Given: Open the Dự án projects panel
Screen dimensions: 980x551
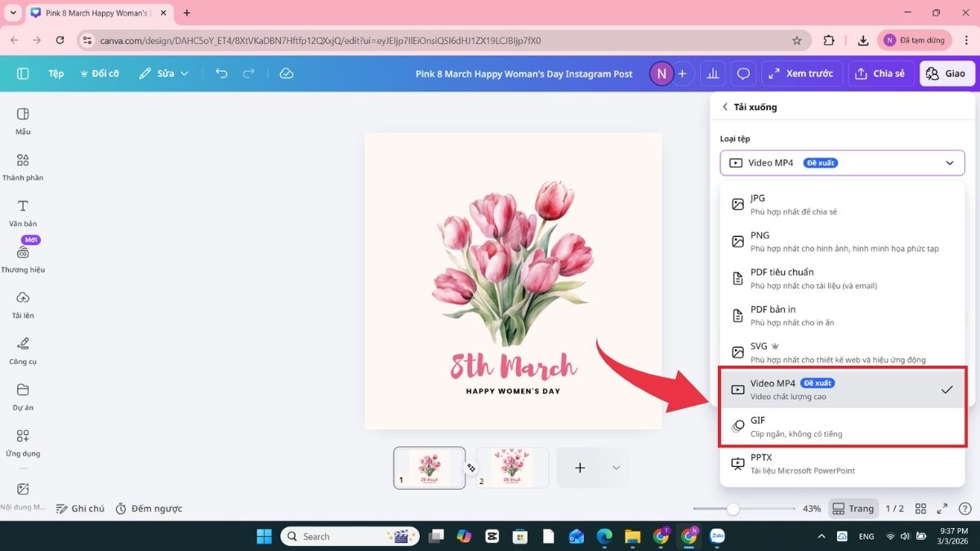Looking at the screenshot, I should coord(23,397).
